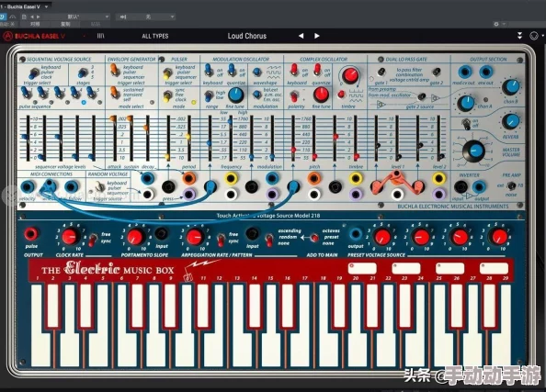
Task: Flip the complex oscillator polarity switch
Action: pyautogui.click(x=294, y=96)
